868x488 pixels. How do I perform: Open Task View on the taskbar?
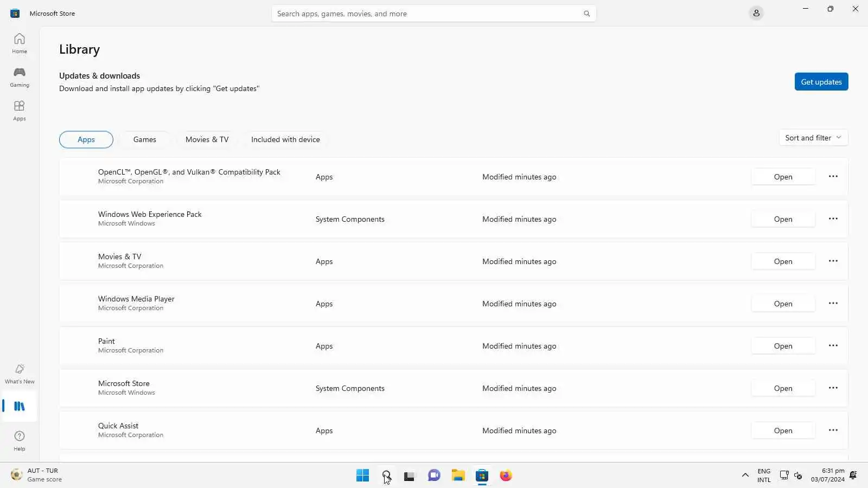tap(410, 476)
